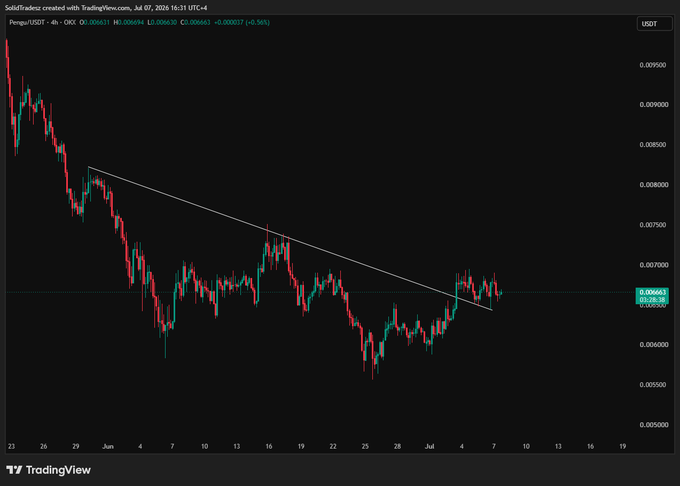Click the 0.008000 price axis label

tap(654, 185)
